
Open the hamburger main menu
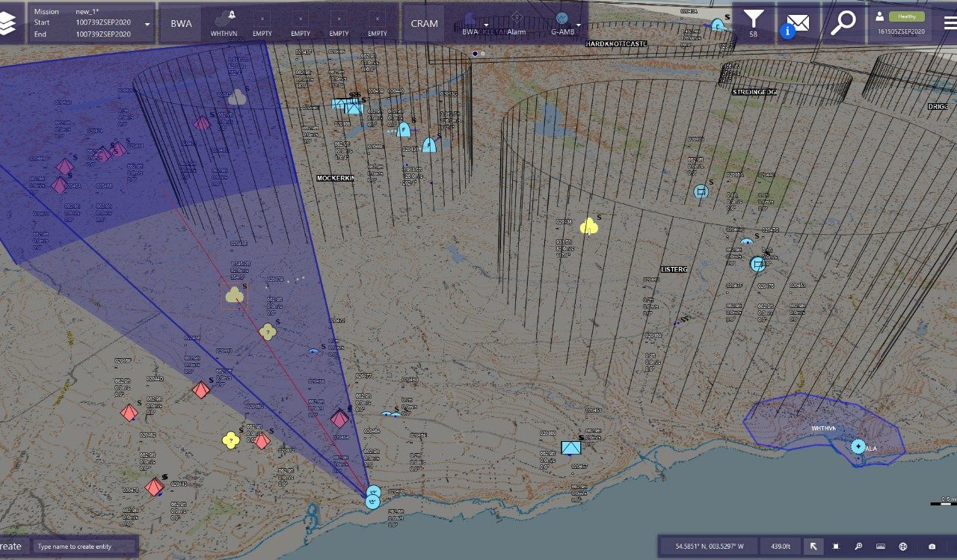point(950,22)
